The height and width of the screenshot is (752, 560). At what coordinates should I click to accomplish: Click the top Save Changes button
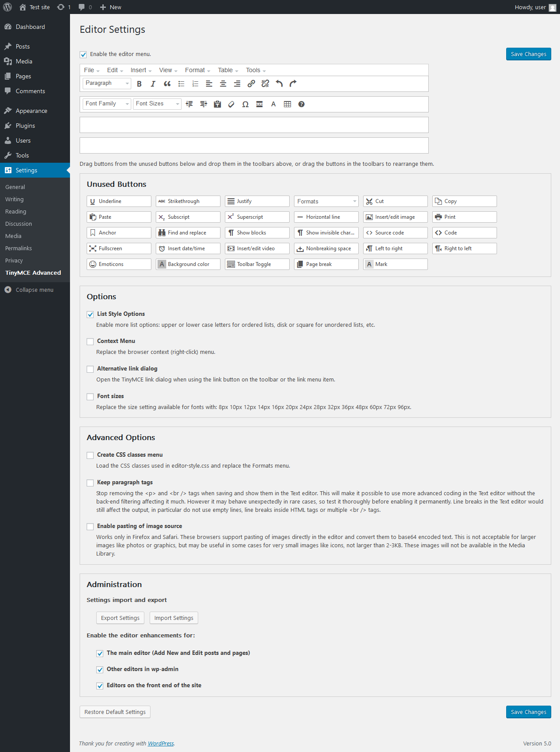(x=528, y=54)
